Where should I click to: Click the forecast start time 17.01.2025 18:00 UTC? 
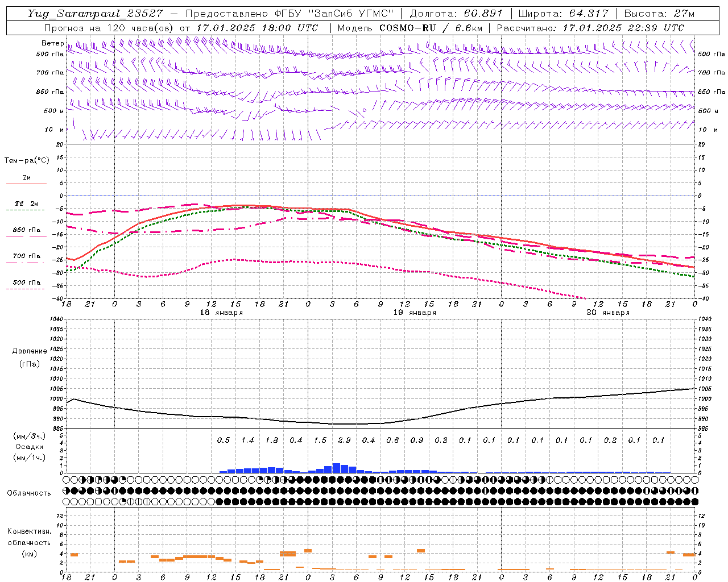257,28
